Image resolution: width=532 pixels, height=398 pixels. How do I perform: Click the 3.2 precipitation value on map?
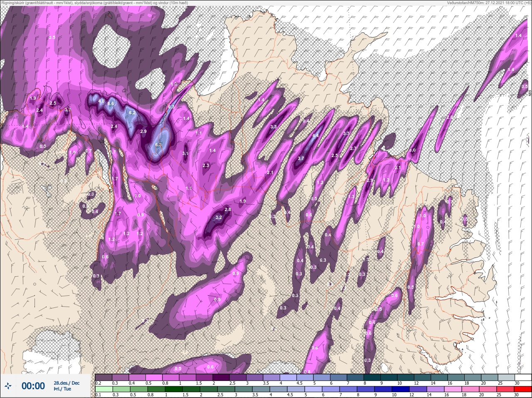[219, 217]
